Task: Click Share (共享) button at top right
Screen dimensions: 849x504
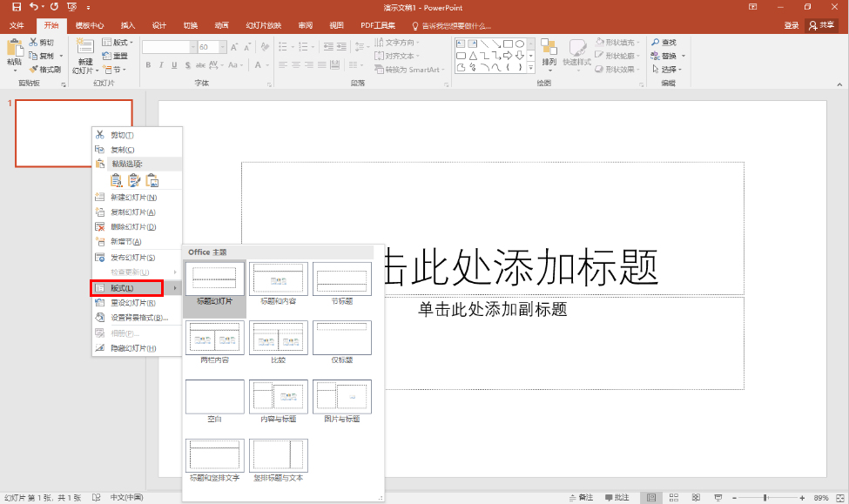Action: [822, 26]
